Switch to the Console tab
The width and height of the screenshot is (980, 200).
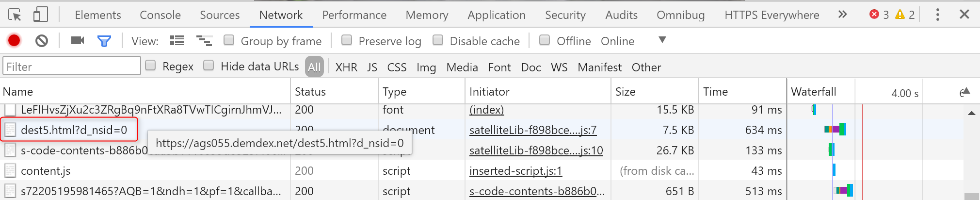tap(160, 15)
